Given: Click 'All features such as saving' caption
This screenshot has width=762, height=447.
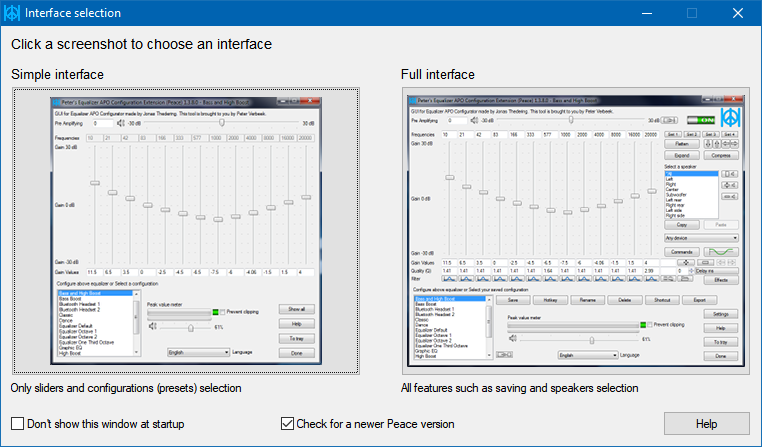Looking at the screenshot, I should point(520,388).
